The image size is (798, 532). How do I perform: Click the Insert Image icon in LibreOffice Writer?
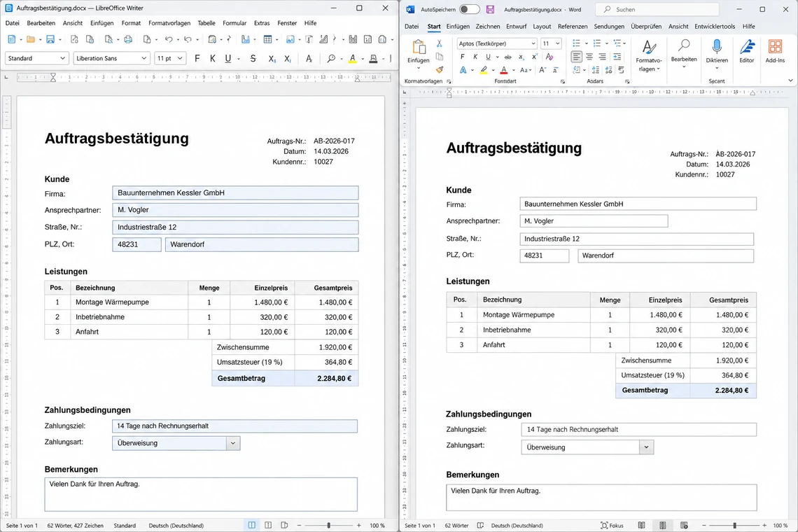[x=290, y=39]
